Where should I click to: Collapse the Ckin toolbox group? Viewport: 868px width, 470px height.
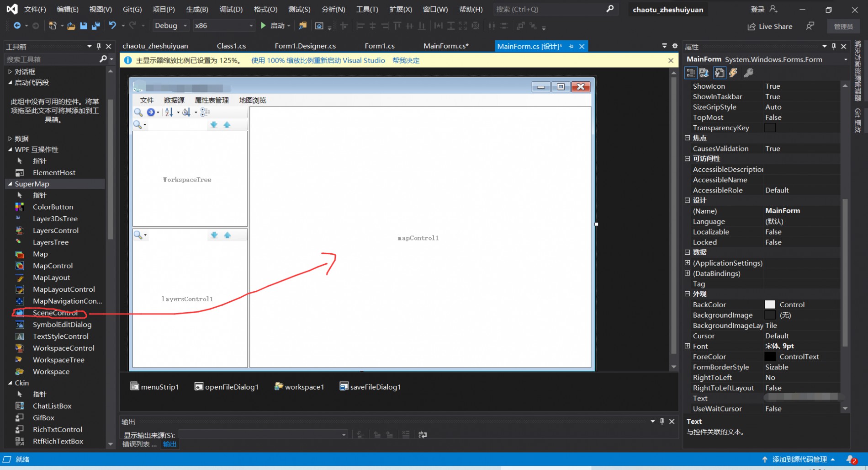10,383
